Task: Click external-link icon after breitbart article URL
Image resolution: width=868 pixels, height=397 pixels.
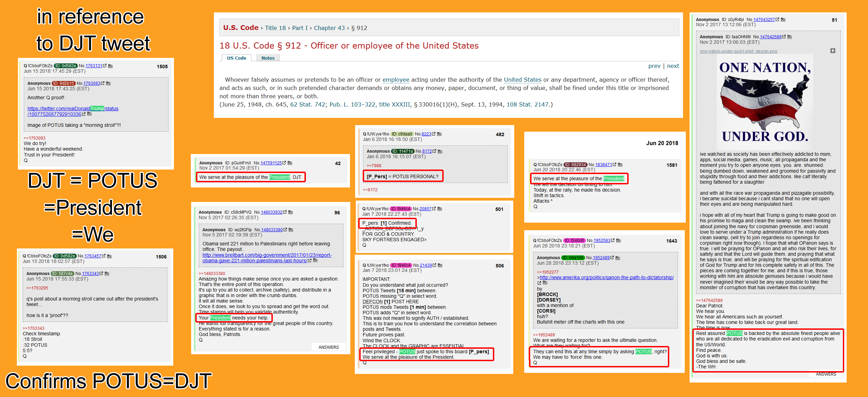Action: click(x=309, y=261)
